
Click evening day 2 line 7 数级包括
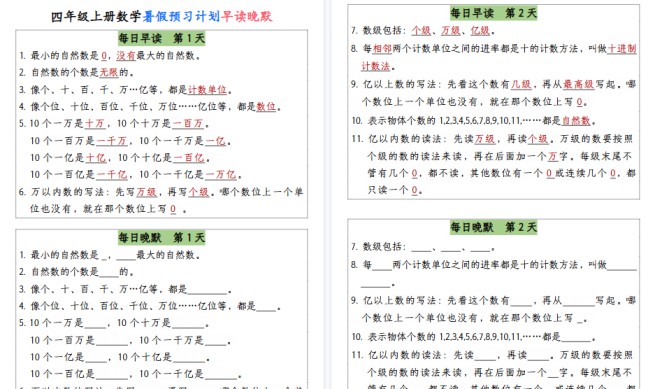click(423, 247)
